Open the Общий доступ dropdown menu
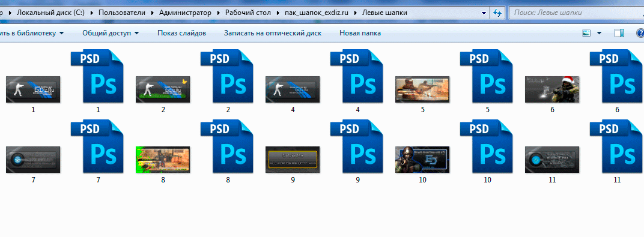644x237 pixels. point(111,33)
